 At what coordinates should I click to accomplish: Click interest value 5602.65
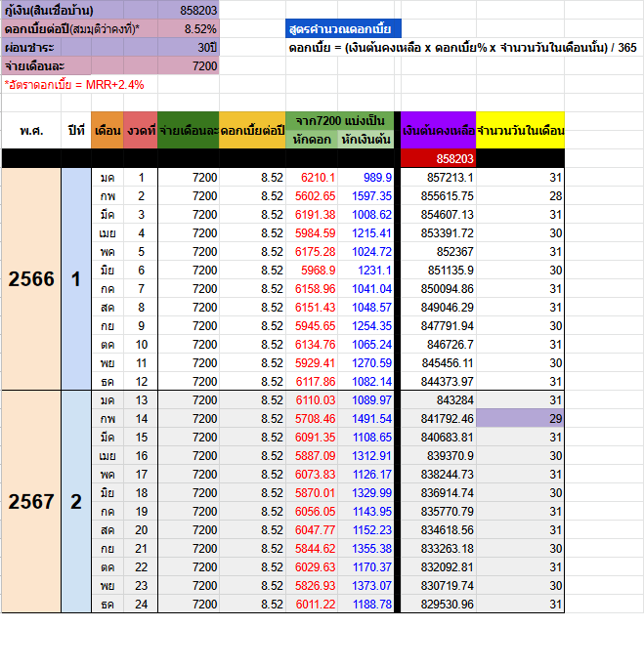tap(312, 196)
